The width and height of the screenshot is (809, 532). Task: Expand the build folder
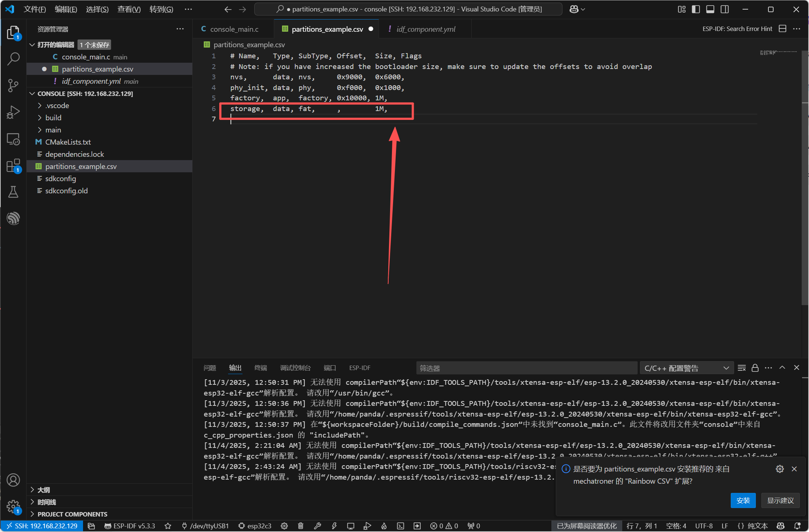click(53, 118)
